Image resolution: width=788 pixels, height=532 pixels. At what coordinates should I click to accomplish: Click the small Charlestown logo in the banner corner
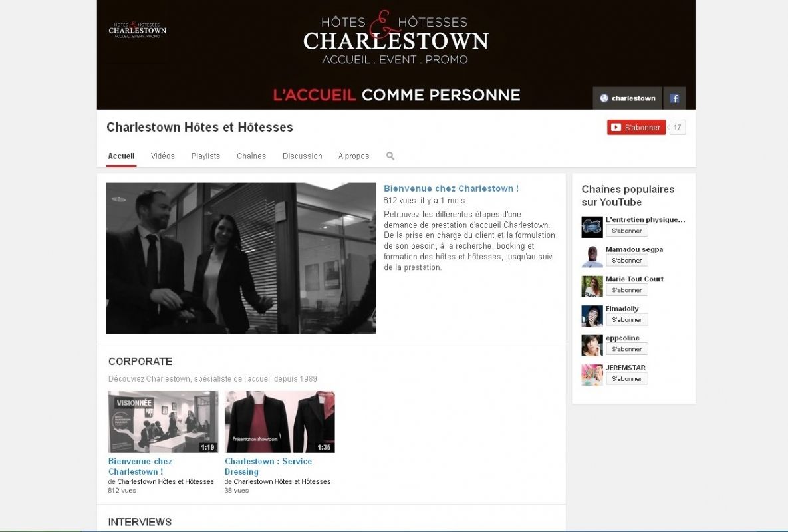pos(137,30)
